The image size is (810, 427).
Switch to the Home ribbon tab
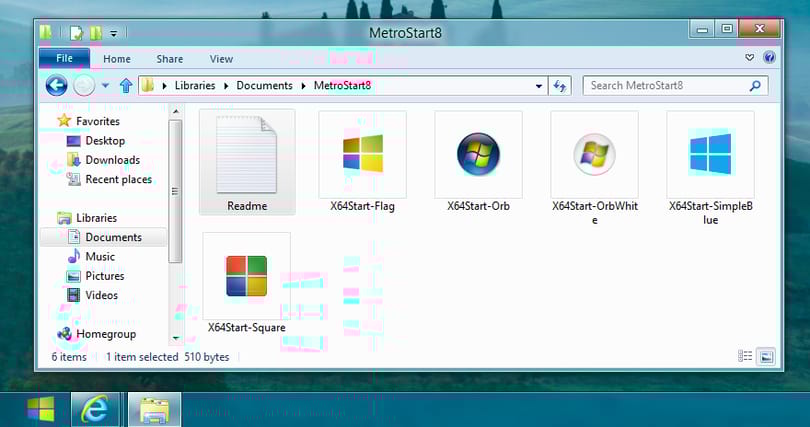click(x=117, y=59)
